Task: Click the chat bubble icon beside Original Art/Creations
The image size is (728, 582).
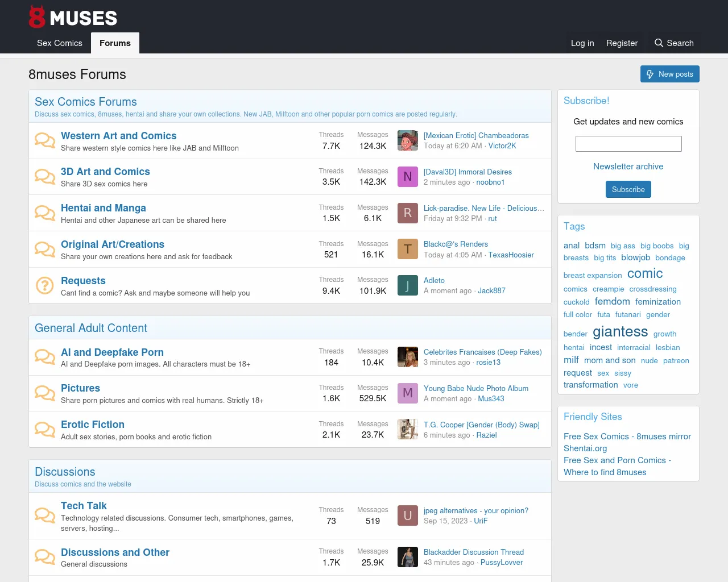Action: (x=45, y=249)
